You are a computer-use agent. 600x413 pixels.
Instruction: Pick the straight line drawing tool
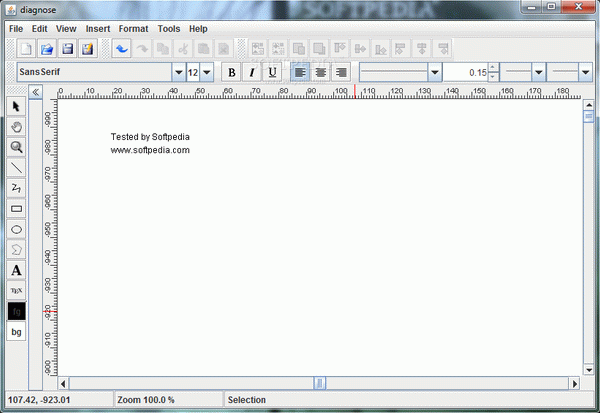coord(16,168)
